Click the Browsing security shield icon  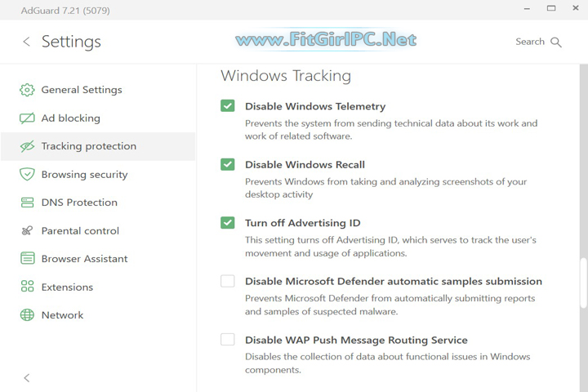point(27,175)
